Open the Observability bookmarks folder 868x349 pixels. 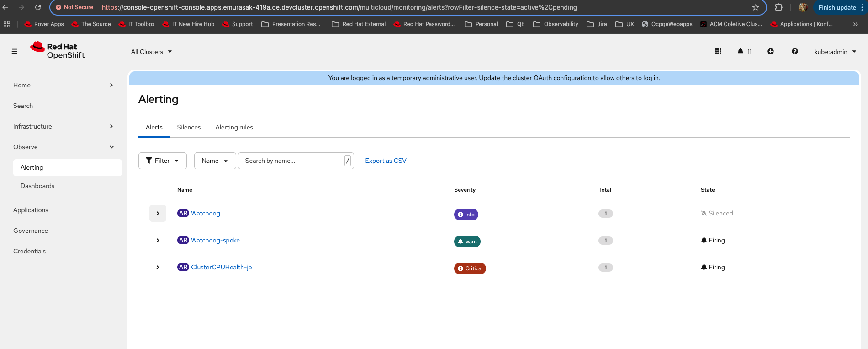556,24
